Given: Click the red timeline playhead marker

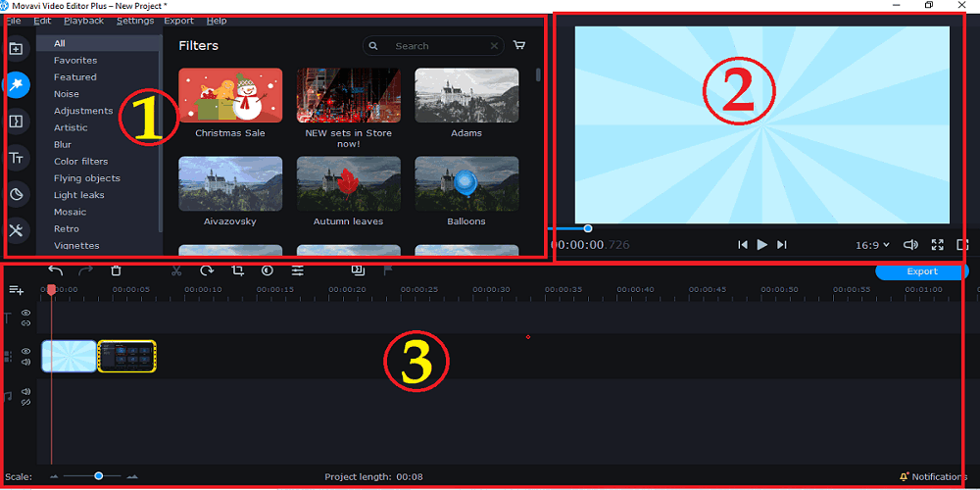Looking at the screenshot, I should coord(51,289).
